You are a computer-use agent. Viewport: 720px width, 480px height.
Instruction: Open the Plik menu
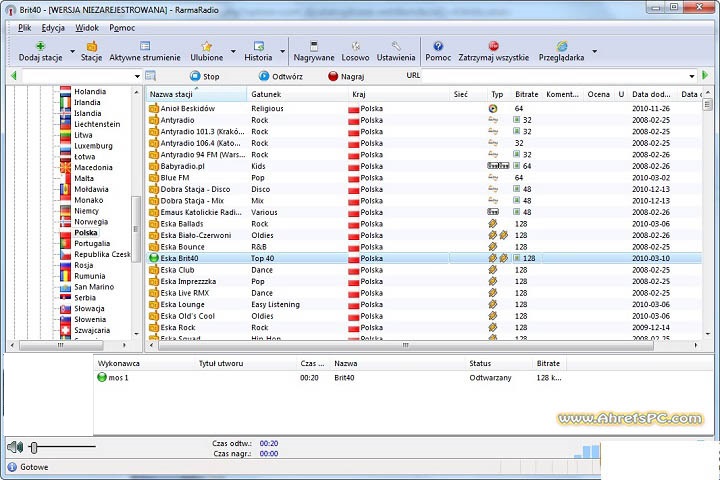[24, 28]
